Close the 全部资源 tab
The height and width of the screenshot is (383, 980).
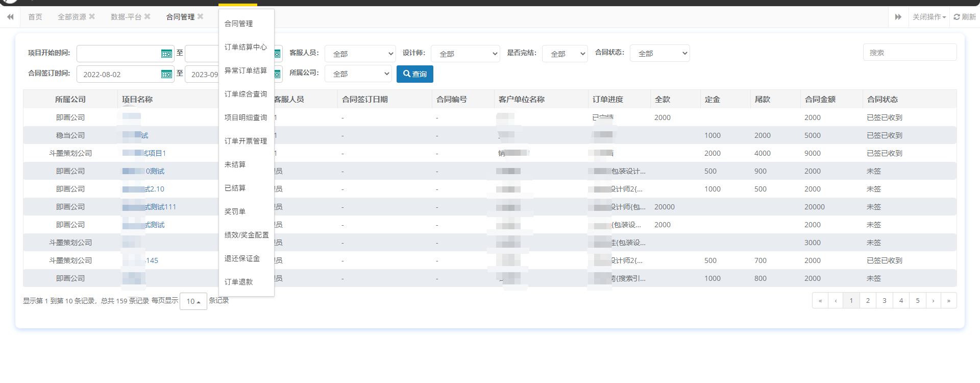click(x=92, y=16)
